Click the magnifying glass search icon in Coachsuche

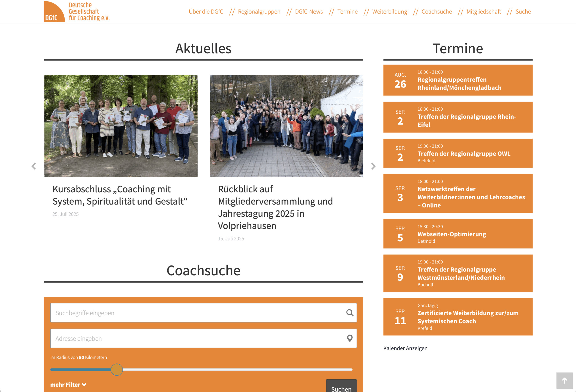coord(350,313)
